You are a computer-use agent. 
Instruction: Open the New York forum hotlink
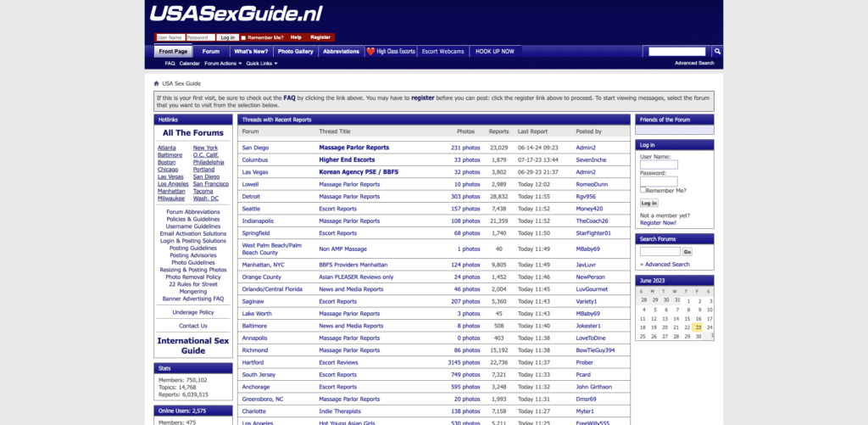[x=205, y=148]
